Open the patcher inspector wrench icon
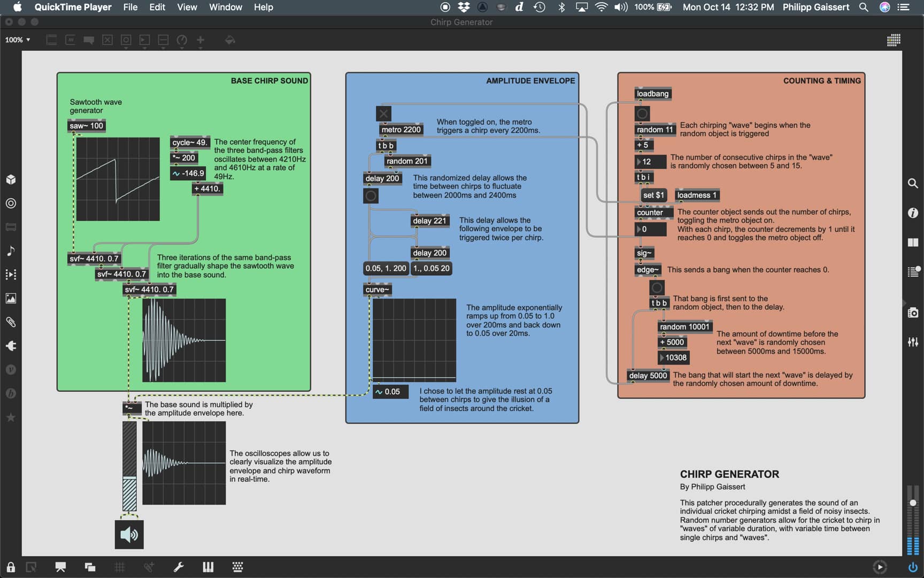The image size is (924, 578). [179, 567]
